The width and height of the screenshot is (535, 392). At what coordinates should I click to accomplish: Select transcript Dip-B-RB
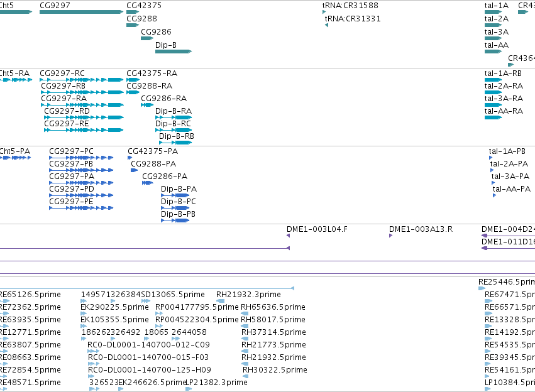[x=175, y=143]
